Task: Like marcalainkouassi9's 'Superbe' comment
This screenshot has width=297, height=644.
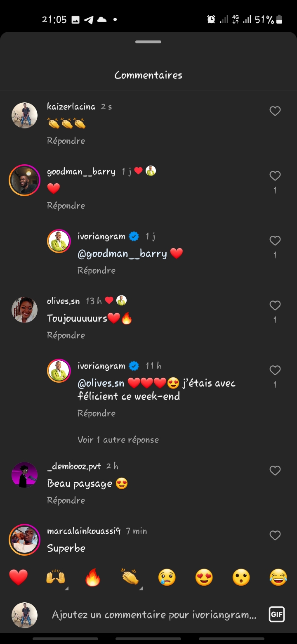Action: click(x=275, y=535)
